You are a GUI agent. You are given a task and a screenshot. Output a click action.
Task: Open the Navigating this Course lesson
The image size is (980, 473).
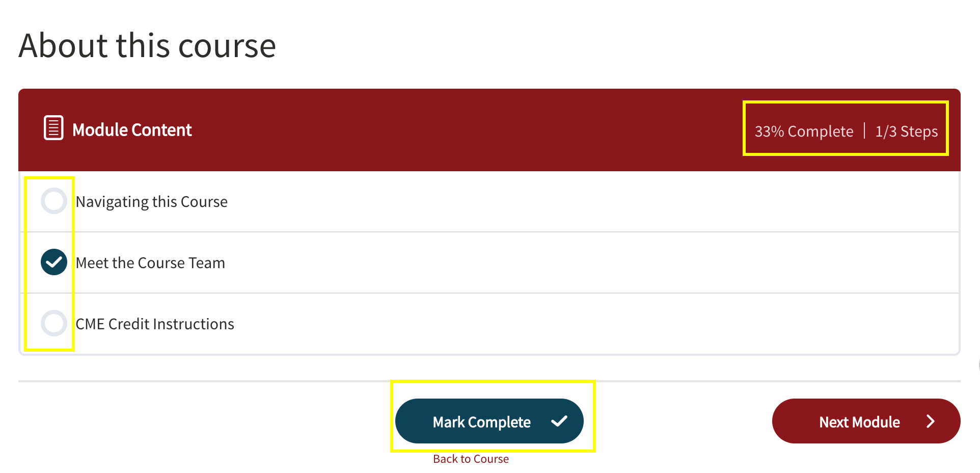[152, 202]
